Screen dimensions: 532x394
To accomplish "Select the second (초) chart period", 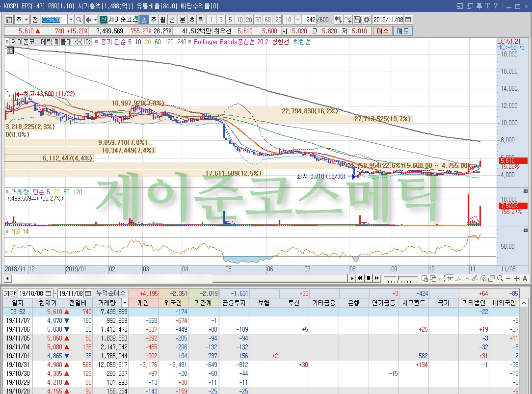I will (192, 20).
